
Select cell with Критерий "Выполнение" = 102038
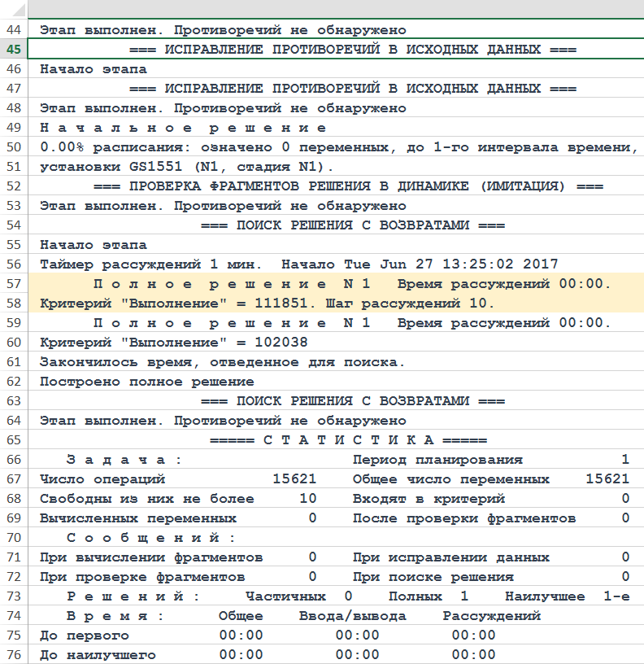pyautogui.click(x=173, y=343)
